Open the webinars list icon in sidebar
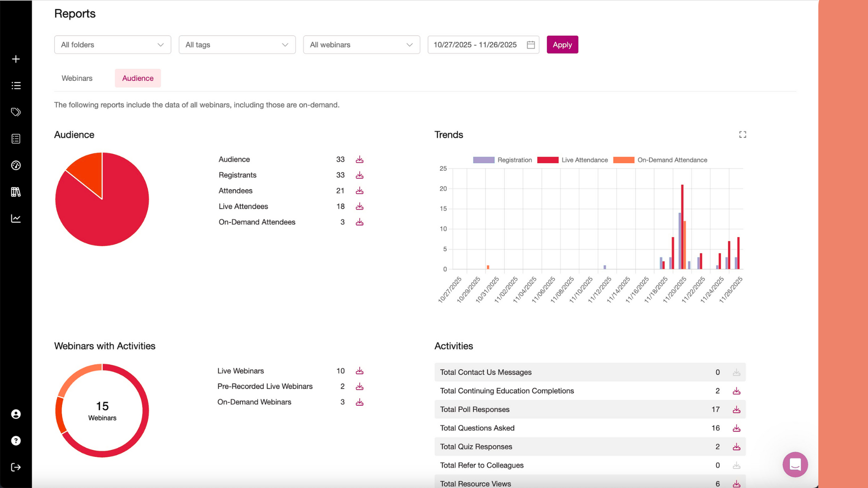This screenshot has width=868, height=488. (x=16, y=85)
